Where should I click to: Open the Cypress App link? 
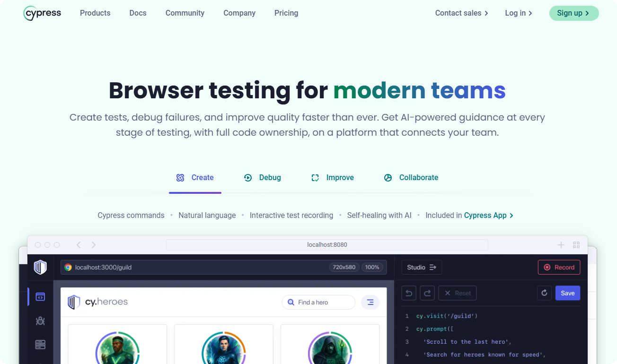point(489,216)
